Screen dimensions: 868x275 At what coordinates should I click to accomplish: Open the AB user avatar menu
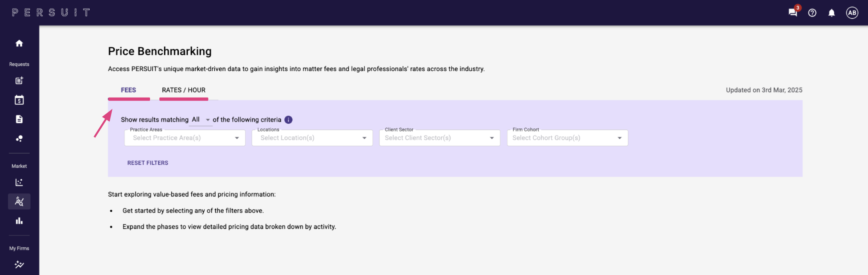[852, 13]
